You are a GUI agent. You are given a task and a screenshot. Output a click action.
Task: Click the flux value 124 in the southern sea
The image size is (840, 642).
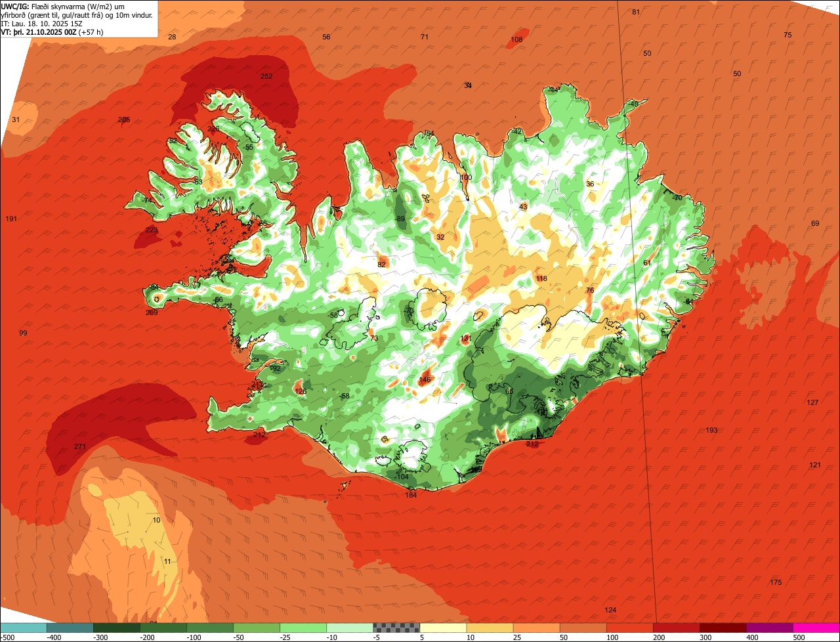(x=610, y=610)
